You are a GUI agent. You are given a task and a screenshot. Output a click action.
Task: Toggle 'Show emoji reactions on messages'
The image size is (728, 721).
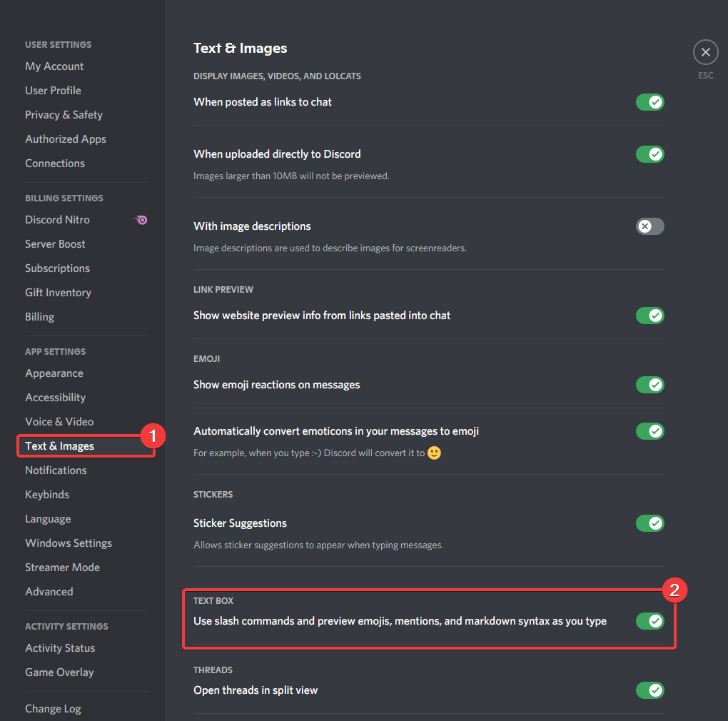(649, 385)
